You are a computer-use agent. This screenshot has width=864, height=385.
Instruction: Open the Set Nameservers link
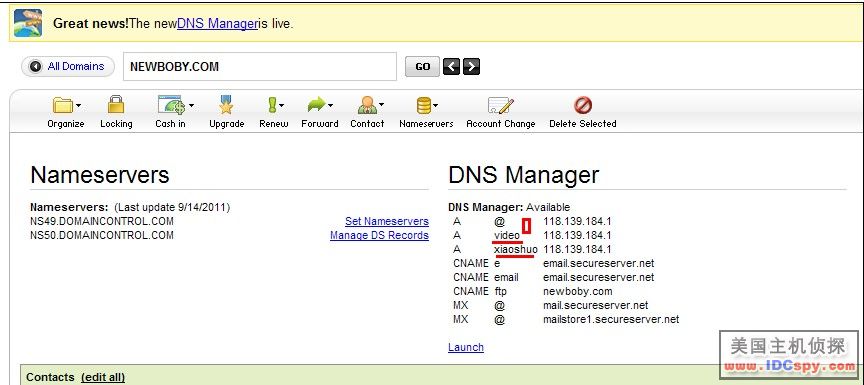pyautogui.click(x=387, y=221)
